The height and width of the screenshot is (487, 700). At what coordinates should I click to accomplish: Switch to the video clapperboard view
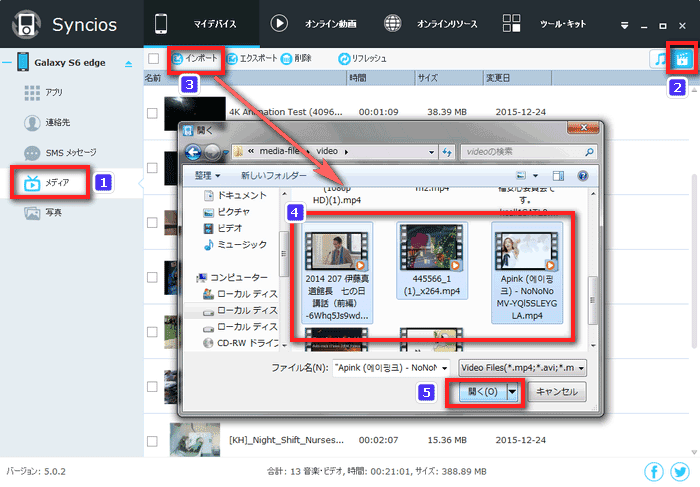(x=682, y=59)
